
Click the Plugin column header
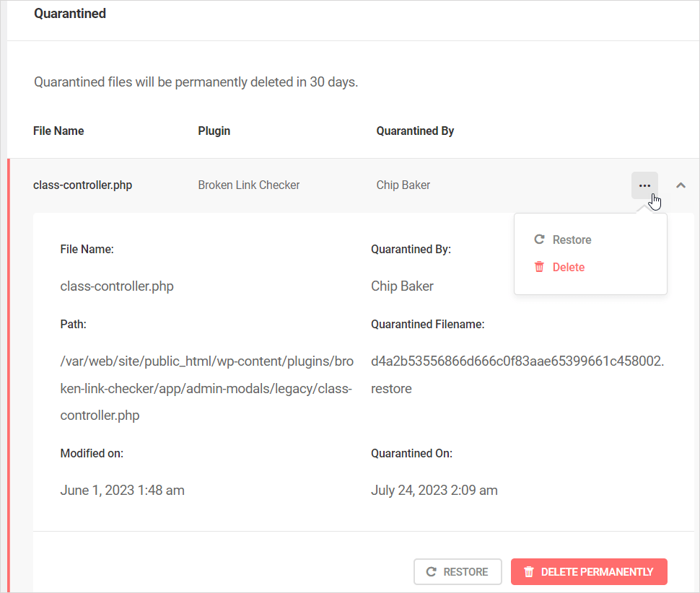click(x=214, y=131)
